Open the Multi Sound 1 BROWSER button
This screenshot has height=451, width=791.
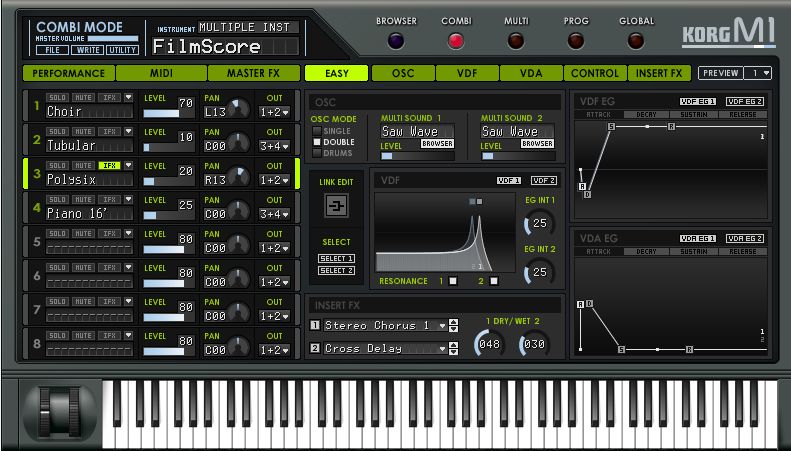pyautogui.click(x=437, y=144)
